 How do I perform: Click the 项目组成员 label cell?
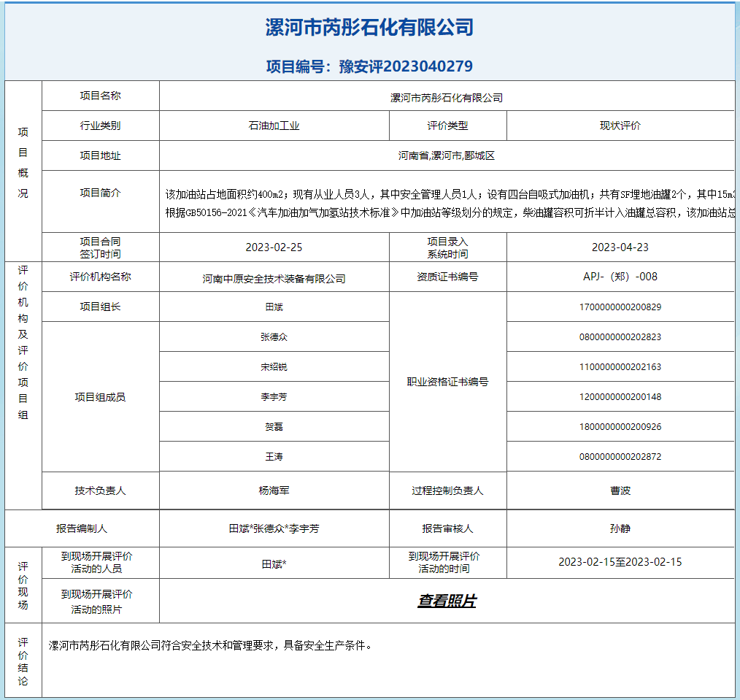pyautogui.click(x=101, y=397)
